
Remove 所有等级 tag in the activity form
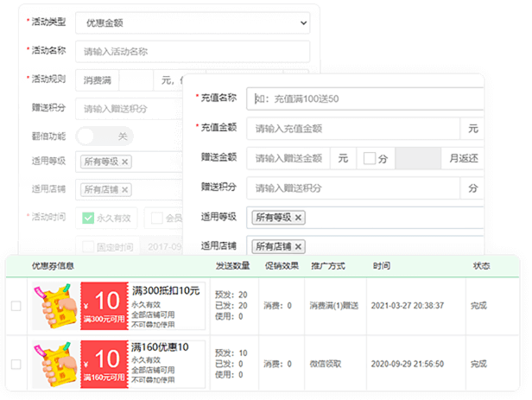coord(125,162)
